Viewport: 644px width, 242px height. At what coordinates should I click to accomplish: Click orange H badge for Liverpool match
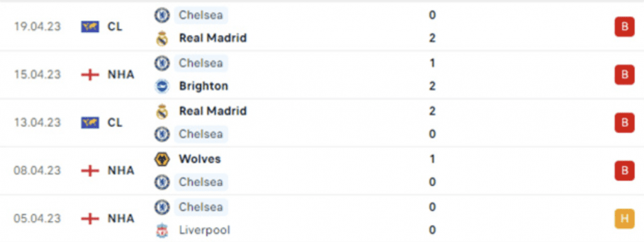pos(625,219)
